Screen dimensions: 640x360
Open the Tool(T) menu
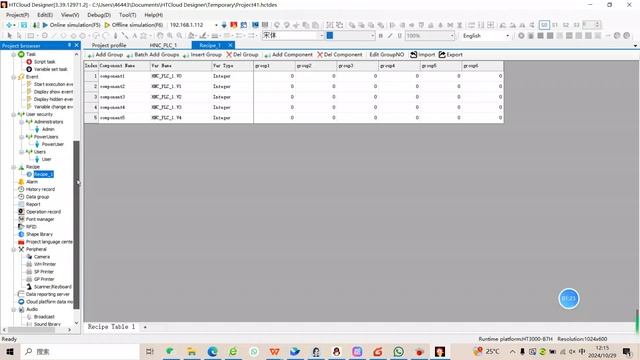tap(127, 15)
